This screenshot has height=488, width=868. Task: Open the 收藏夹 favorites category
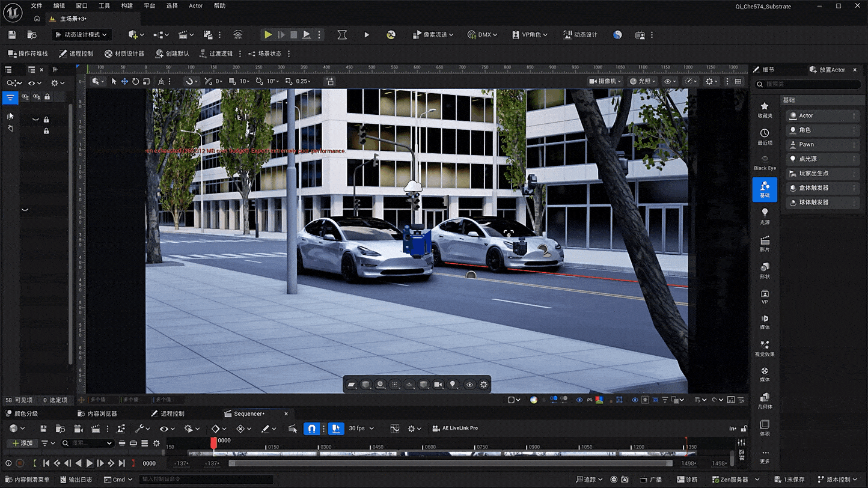tap(765, 110)
